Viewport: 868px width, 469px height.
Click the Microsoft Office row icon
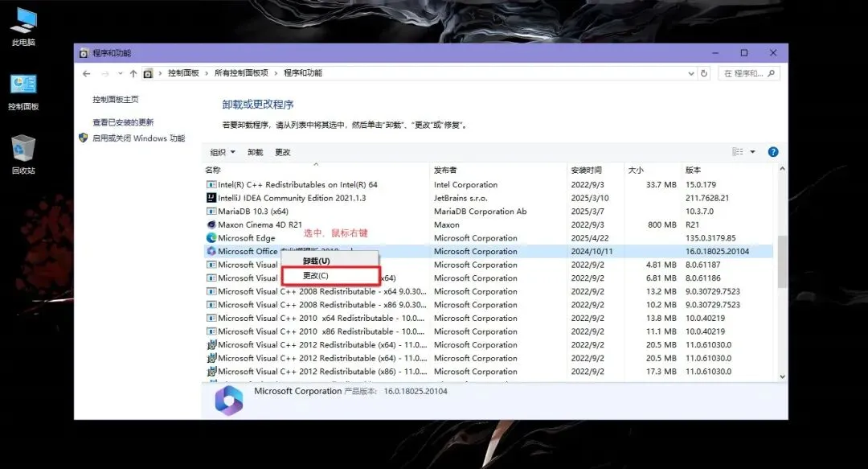coord(211,251)
